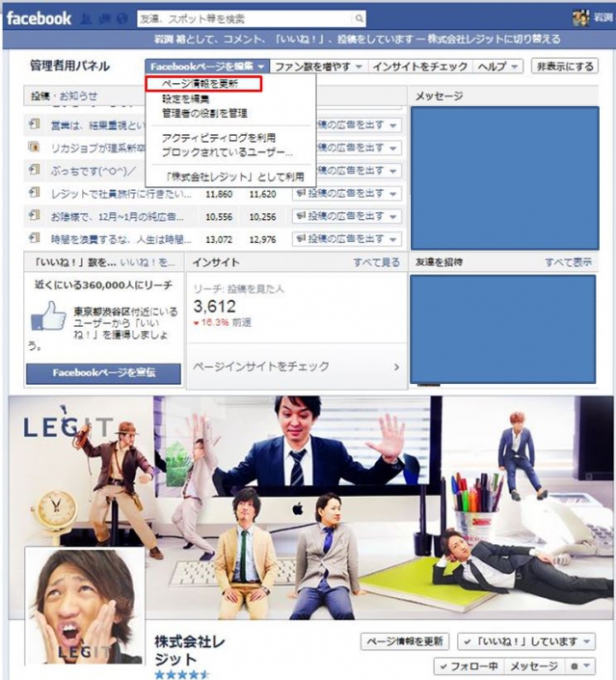Click the search field 友達、スポット等を検索
Screen dimensions: 616x680
[x=245, y=18]
